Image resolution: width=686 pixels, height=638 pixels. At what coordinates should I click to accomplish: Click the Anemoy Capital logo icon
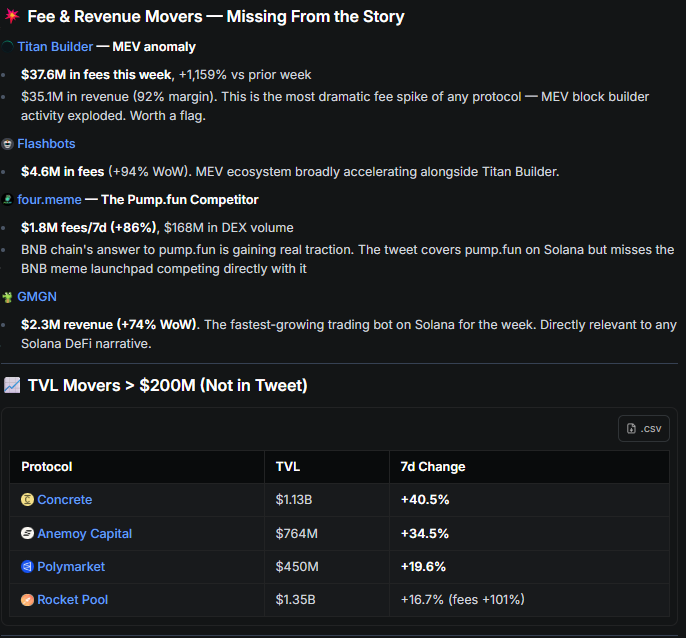click(x=27, y=533)
